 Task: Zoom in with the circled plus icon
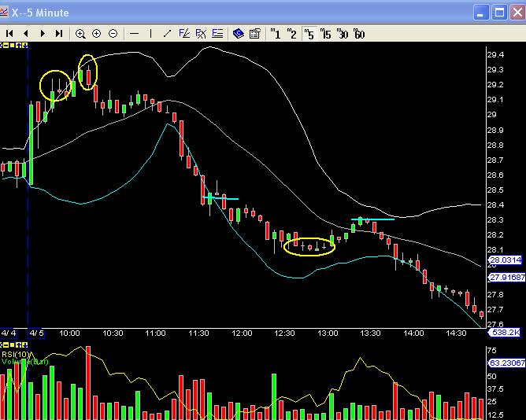coord(97,34)
